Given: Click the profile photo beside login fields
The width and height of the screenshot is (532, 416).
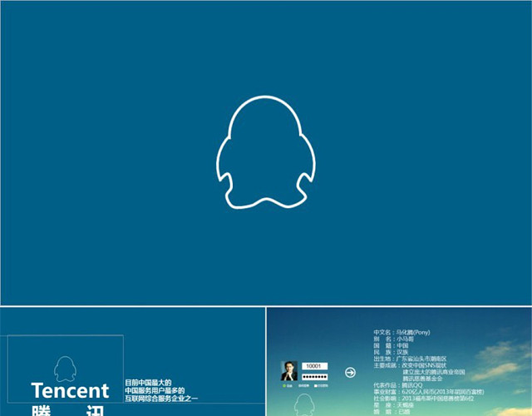Looking at the screenshot, I should (289, 371).
